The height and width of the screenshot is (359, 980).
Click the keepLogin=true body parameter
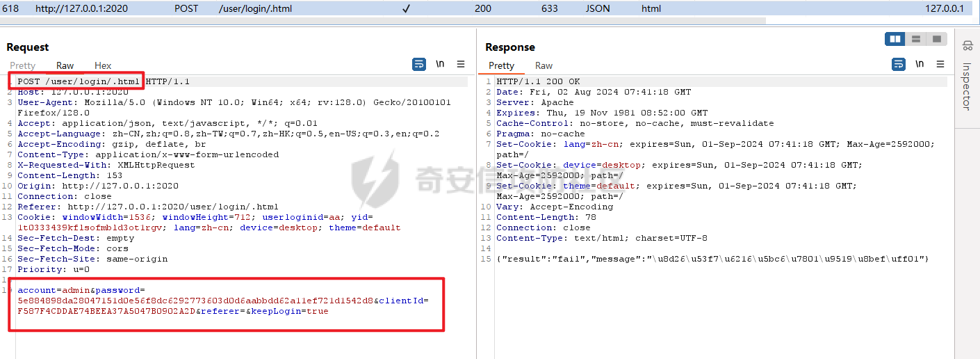[291, 311]
